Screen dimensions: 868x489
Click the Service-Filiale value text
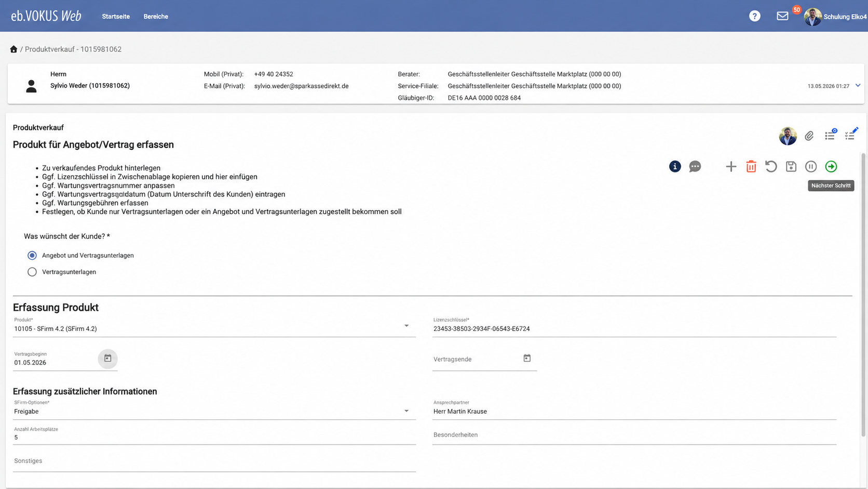click(x=534, y=86)
